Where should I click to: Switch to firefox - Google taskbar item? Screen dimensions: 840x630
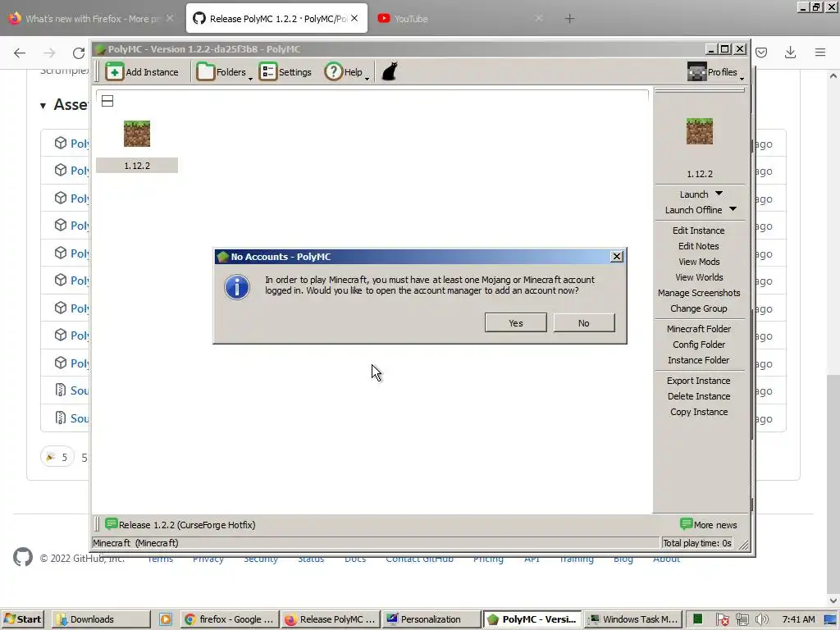click(x=229, y=619)
